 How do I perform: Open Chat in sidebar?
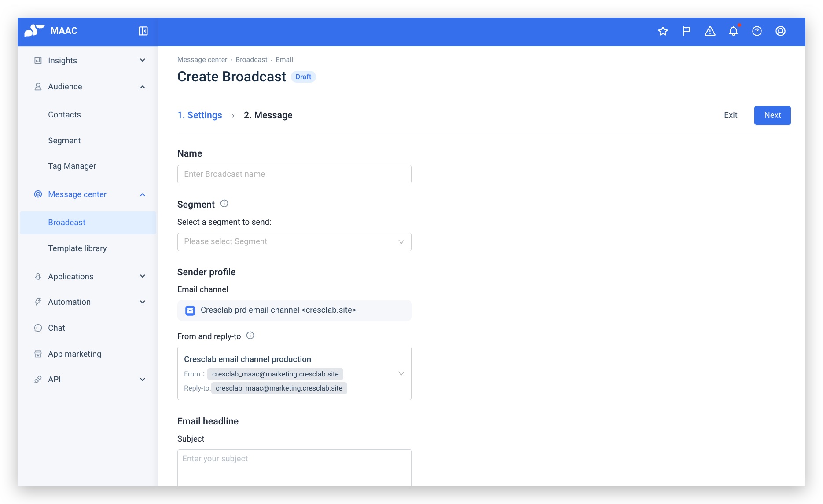57,328
